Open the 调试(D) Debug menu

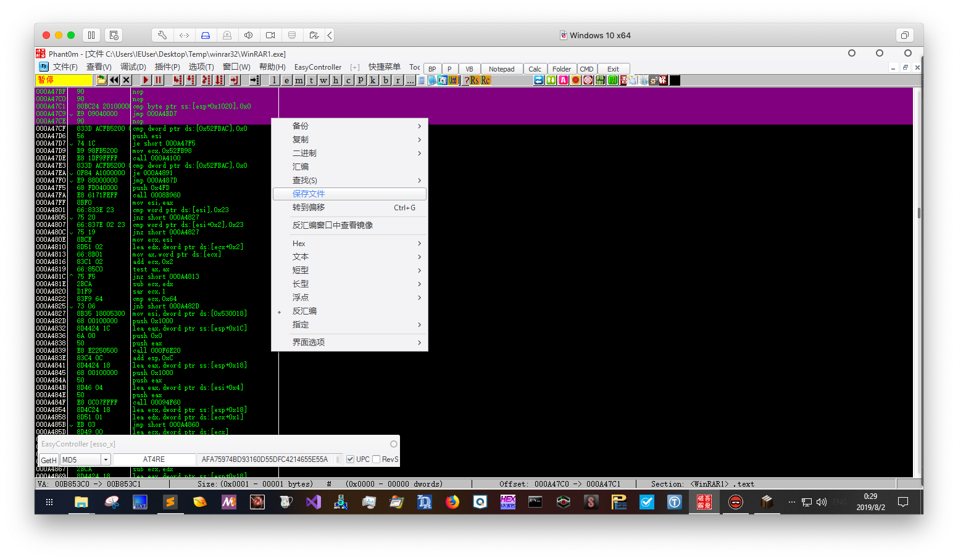133,67
